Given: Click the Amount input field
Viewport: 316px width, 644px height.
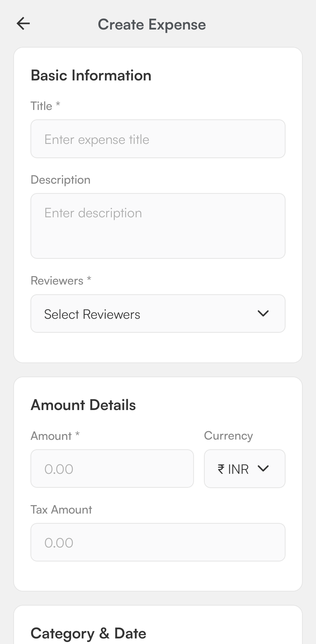Looking at the screenshot, I should (x=112, y=469).
